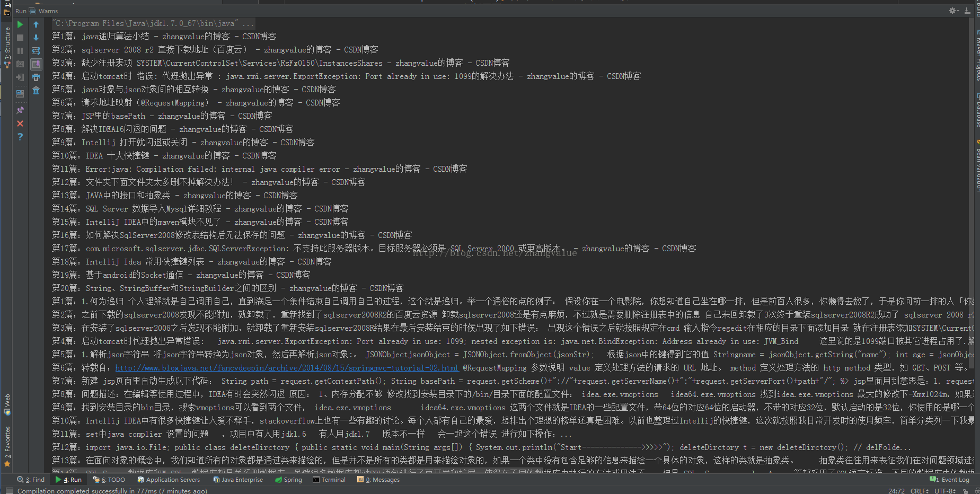Open Database side tab
Screen dimensions: 980x494
pos(977,110)
